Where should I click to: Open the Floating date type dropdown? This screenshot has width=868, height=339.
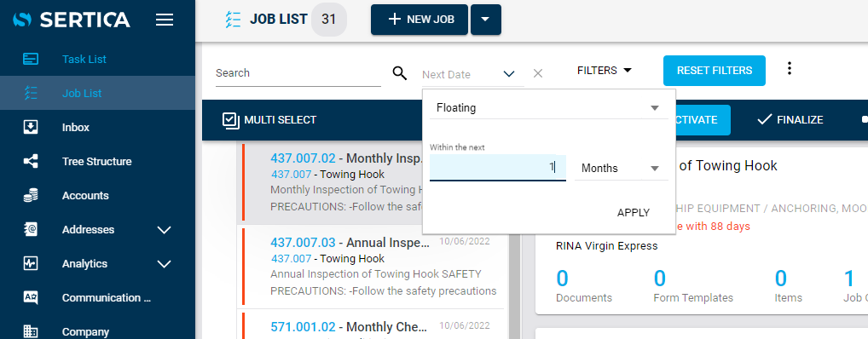point(548,108)
